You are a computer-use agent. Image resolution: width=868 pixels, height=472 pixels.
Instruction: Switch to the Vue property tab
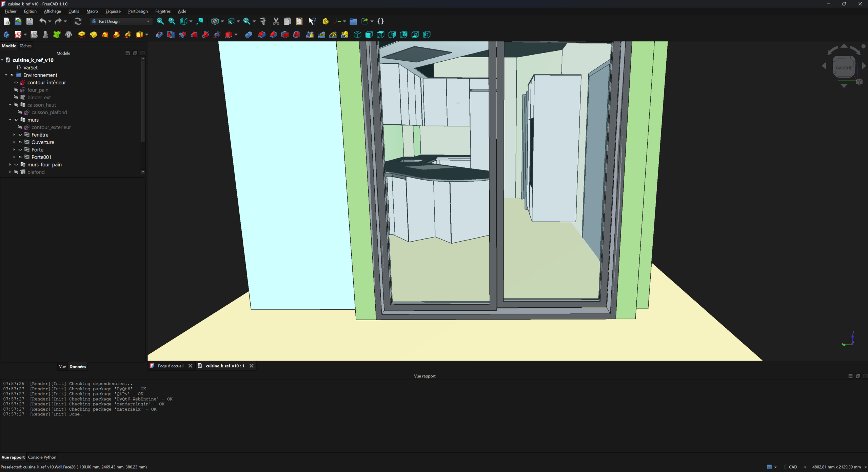(62, 367)
